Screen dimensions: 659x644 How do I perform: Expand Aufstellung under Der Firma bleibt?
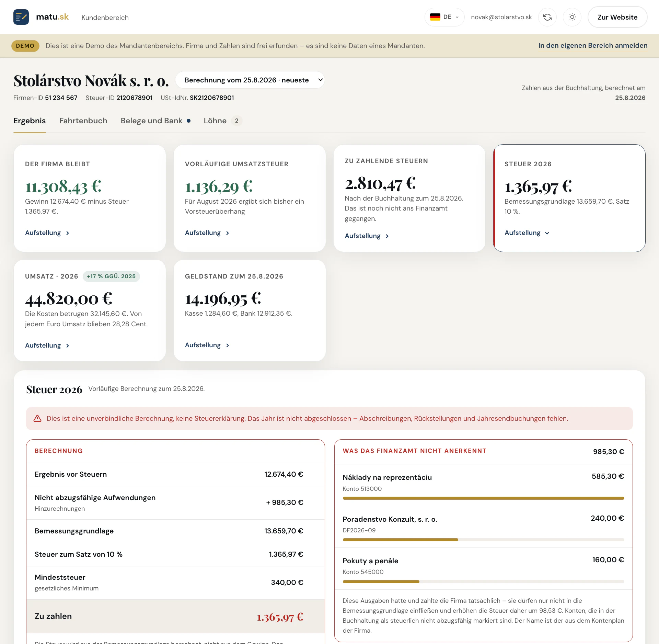click(x=47, y=233)
